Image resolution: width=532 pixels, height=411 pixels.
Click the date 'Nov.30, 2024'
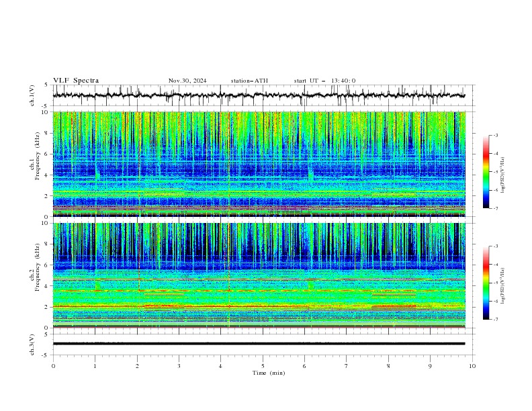tap(187, 81)
